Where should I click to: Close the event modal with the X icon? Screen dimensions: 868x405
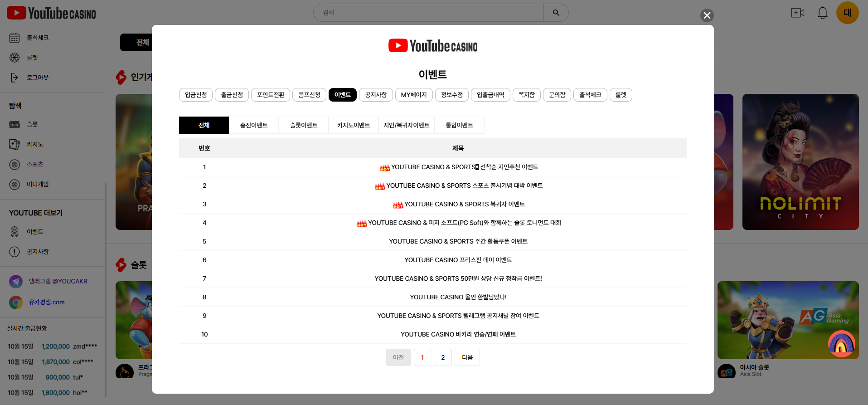point(707,15)
